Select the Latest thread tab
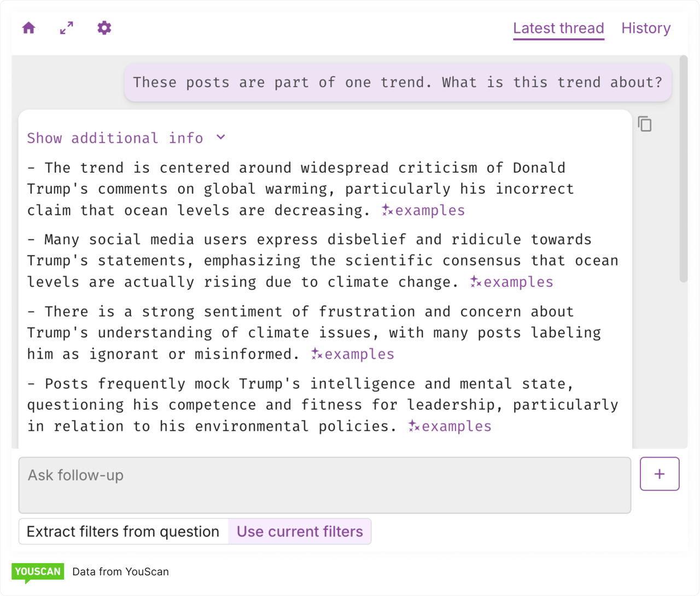Viewport: 700px width, 596px height. pyautogui.click(x=558, y=28)
